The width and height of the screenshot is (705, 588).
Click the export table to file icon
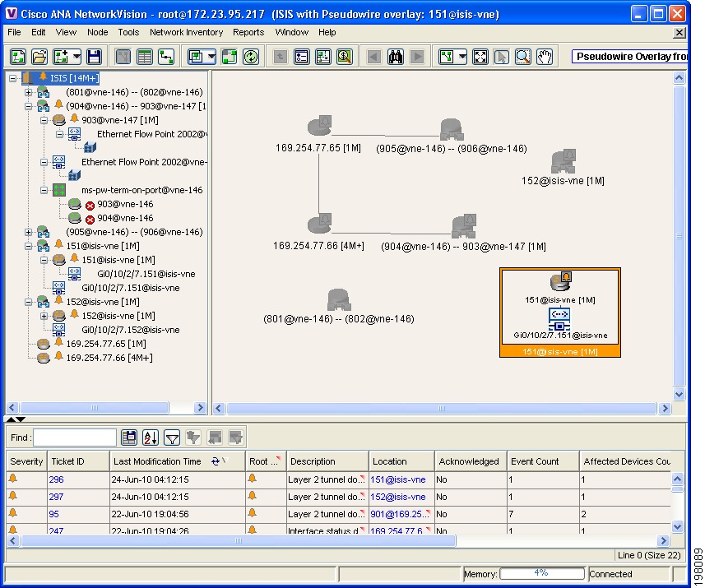coord(129,438)
